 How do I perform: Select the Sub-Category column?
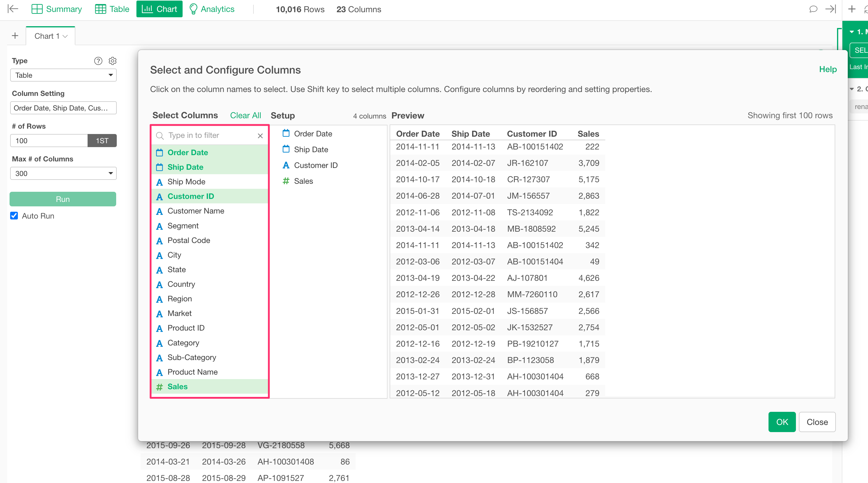tap(210, 357)
